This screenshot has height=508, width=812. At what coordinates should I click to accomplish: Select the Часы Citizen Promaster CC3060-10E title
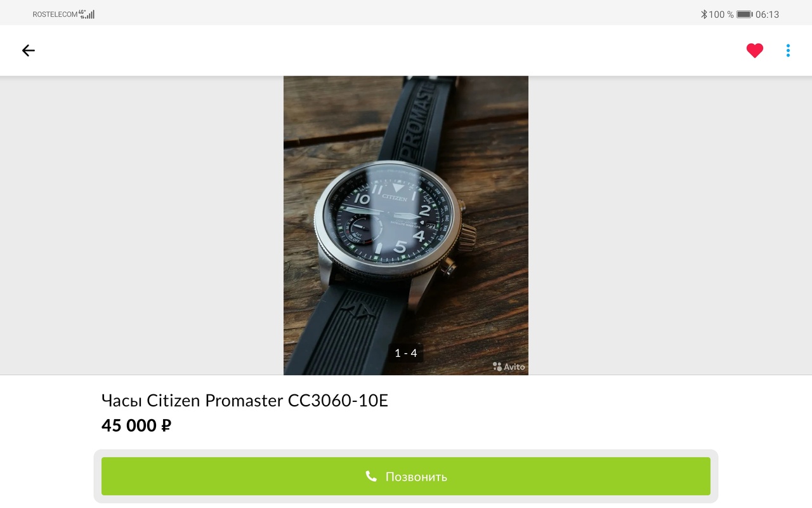(x=245, y=401)
